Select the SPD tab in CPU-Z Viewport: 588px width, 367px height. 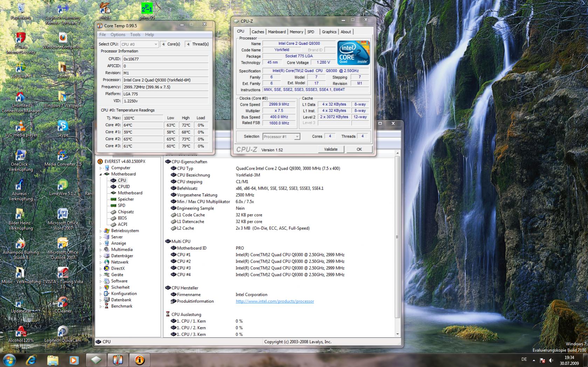[311, 32]
